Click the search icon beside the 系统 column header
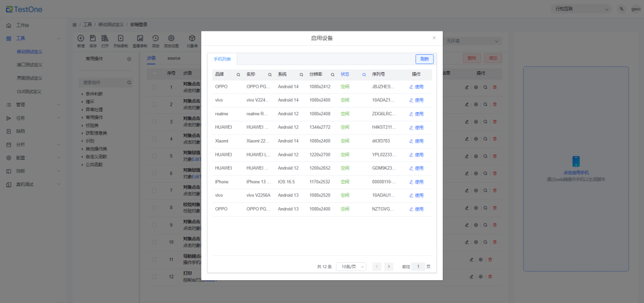The image size is (644, 303). click(x=301, y=75)
